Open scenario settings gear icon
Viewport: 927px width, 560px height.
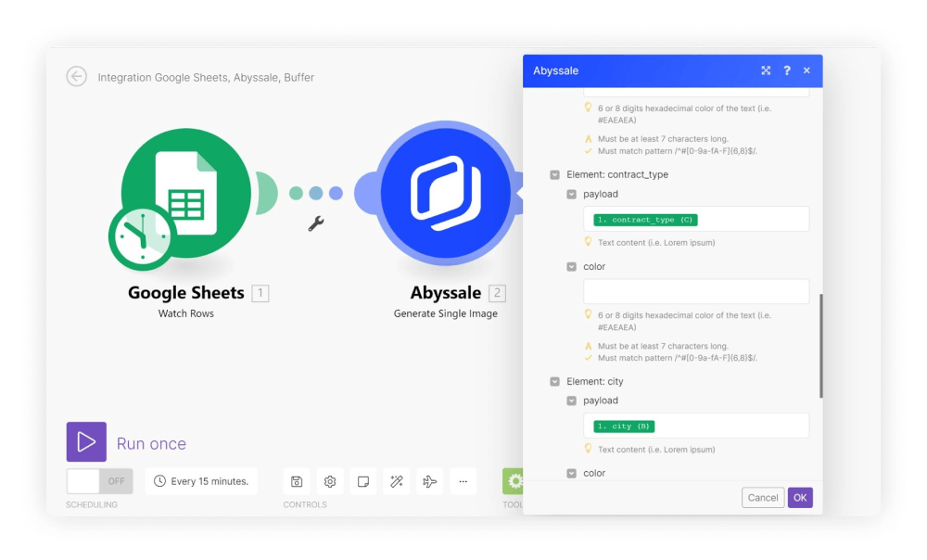330,481
